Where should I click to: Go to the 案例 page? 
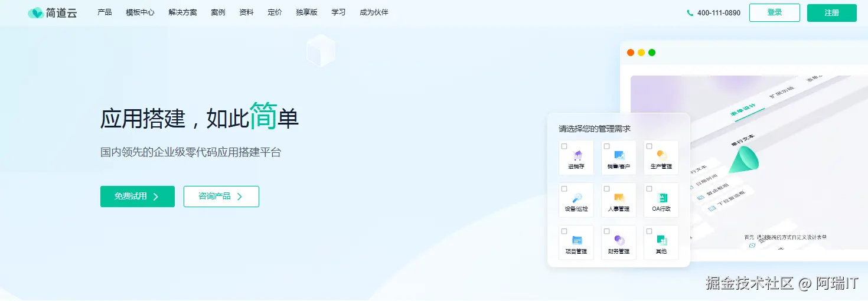coord(218,12)
